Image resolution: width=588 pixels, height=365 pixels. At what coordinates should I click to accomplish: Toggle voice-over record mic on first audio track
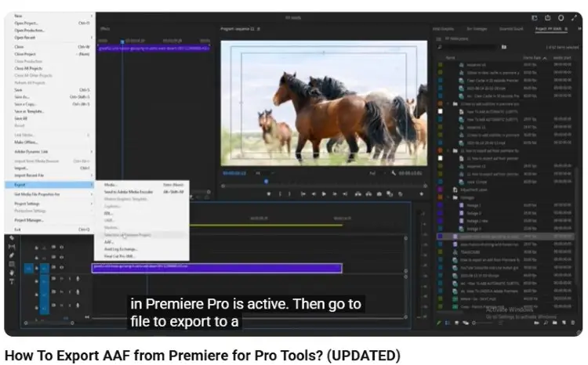click(x=78, y=279)
